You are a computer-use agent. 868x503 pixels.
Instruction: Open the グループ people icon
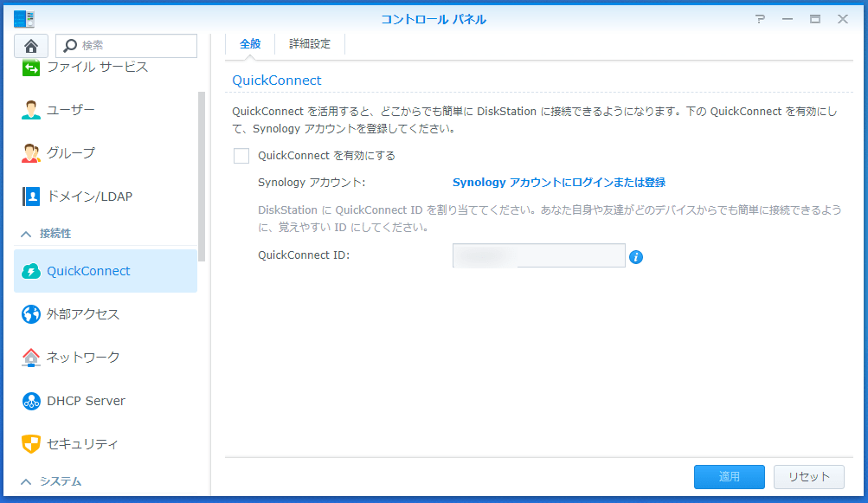click(31, 153)
